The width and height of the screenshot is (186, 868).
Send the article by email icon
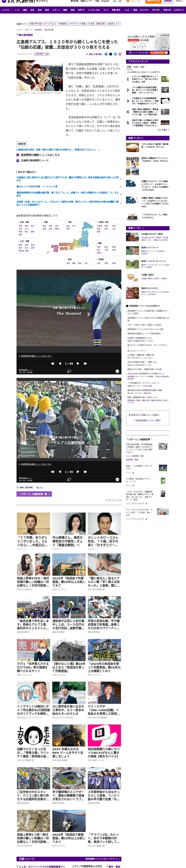(x=120, y=54)
